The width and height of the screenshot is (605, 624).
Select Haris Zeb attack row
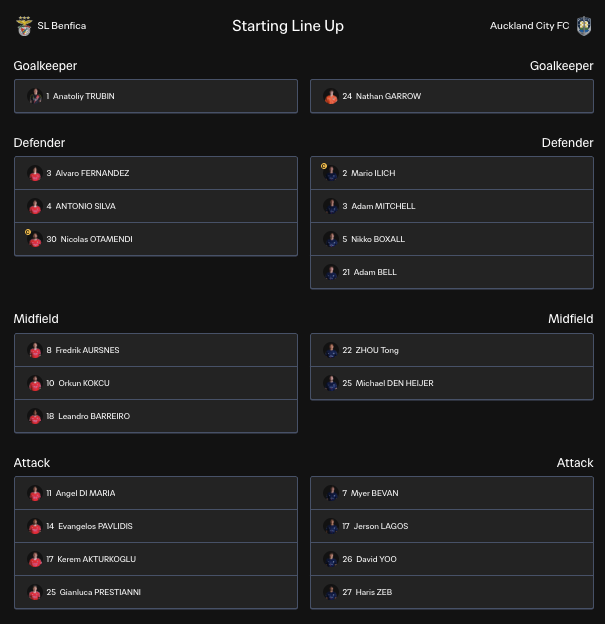(x=452, y=592)
